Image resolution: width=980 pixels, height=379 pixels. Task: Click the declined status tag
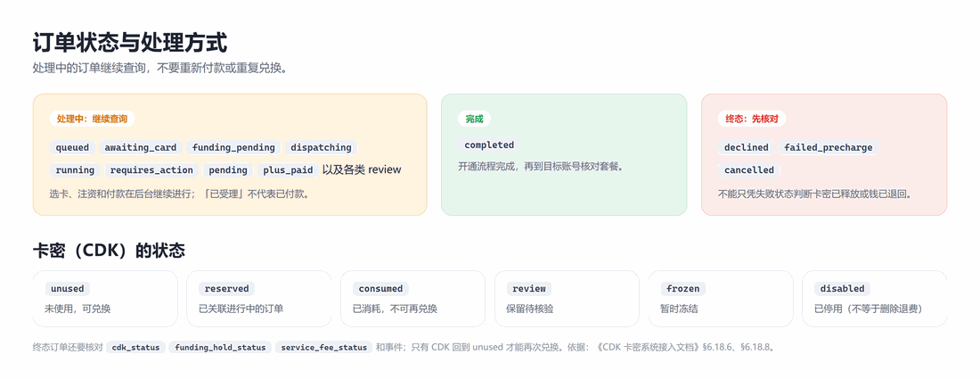tap(747, 148)
